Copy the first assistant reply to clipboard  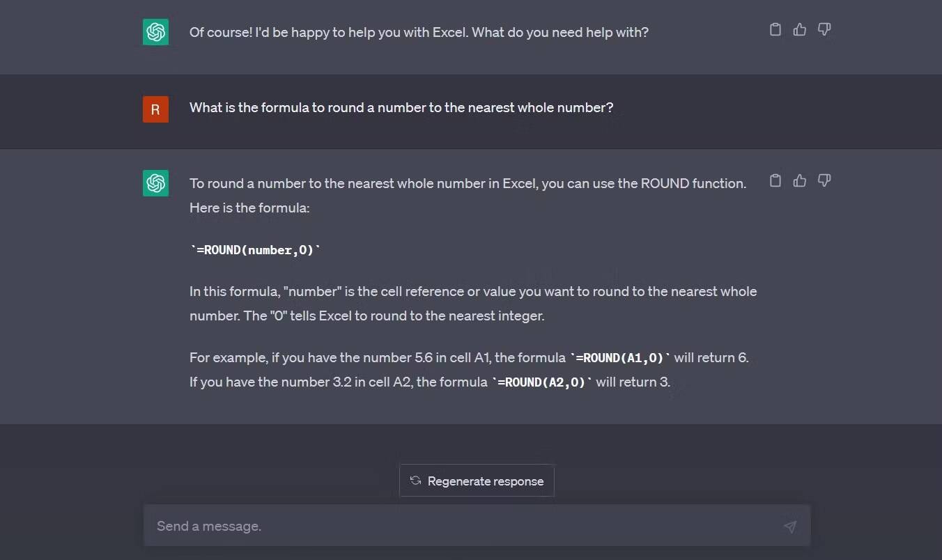[x=775, y=29]
